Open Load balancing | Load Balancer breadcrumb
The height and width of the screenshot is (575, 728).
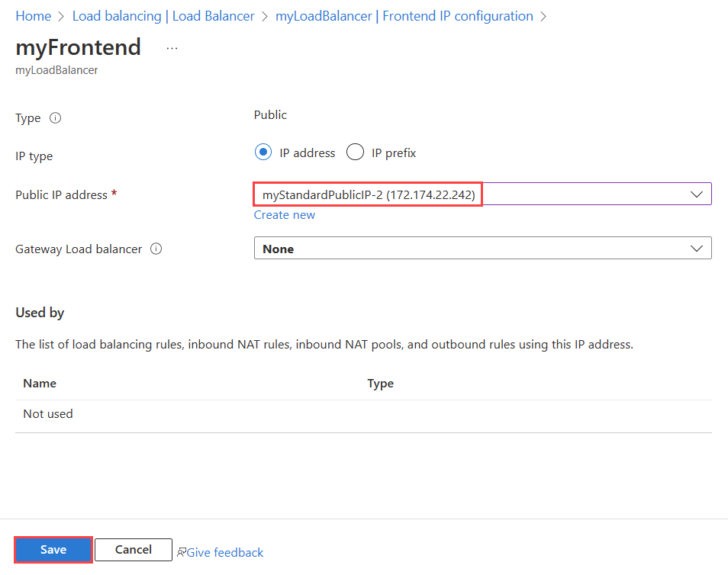163,16
